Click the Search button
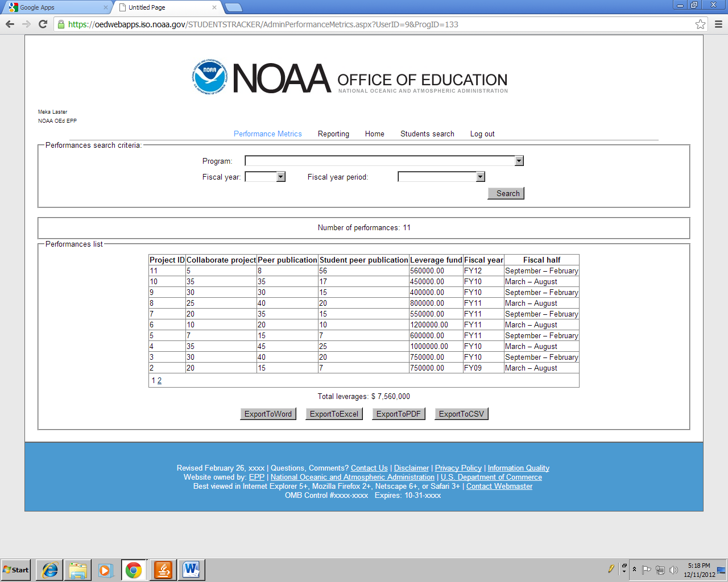The height and width of the screenshot is (582, 728). pos(506,193)
